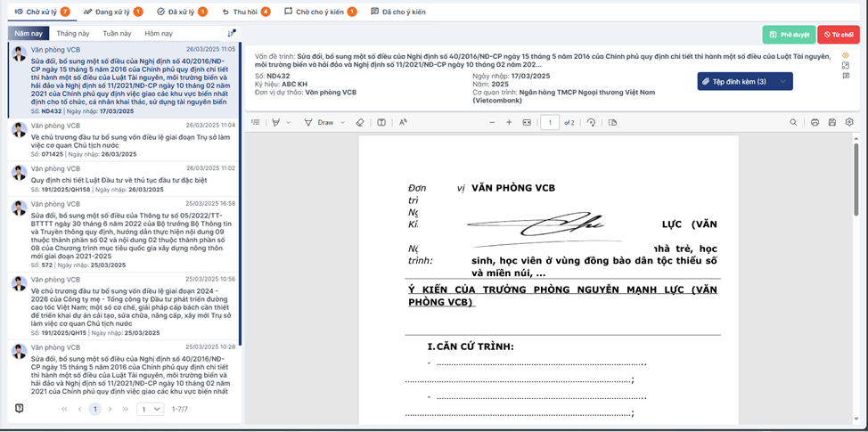
Task: Go to first page double-left arrow
Action: pos(65,409)
